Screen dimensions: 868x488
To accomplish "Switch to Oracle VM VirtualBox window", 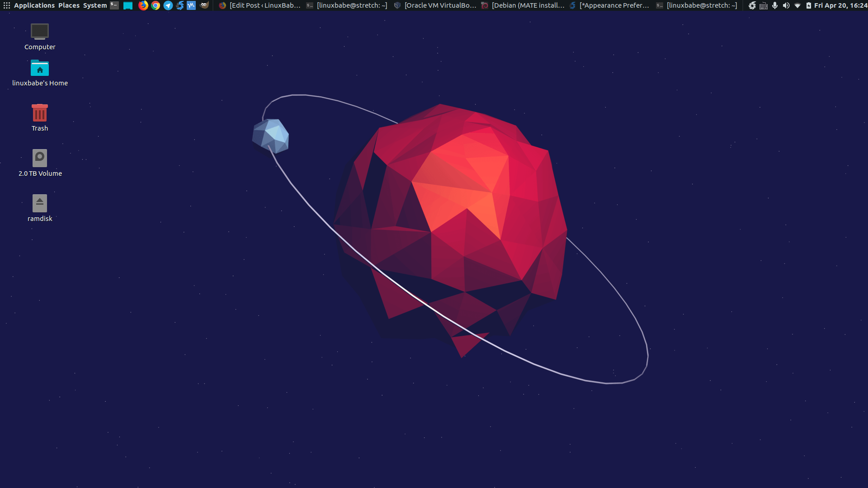I will coord(435,5).
